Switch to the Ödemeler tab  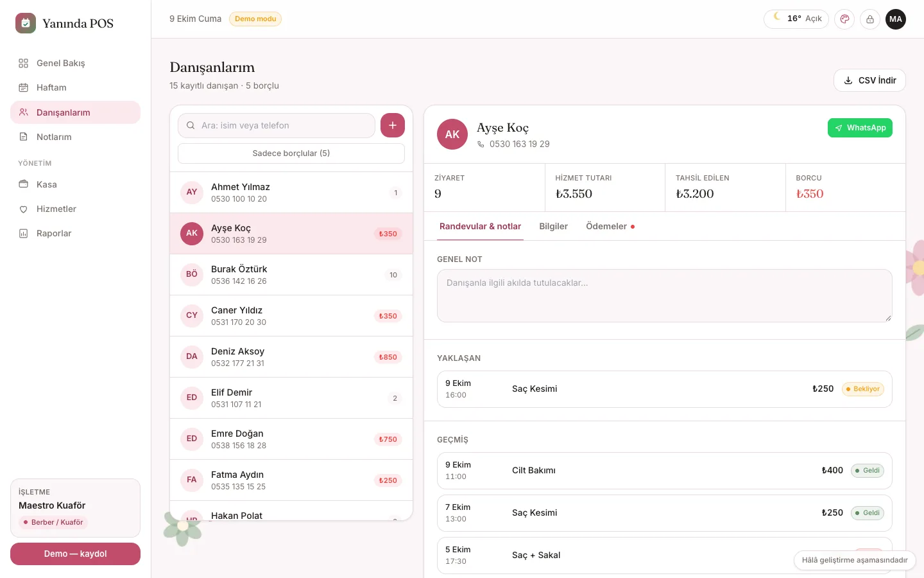tap(610, 226)
